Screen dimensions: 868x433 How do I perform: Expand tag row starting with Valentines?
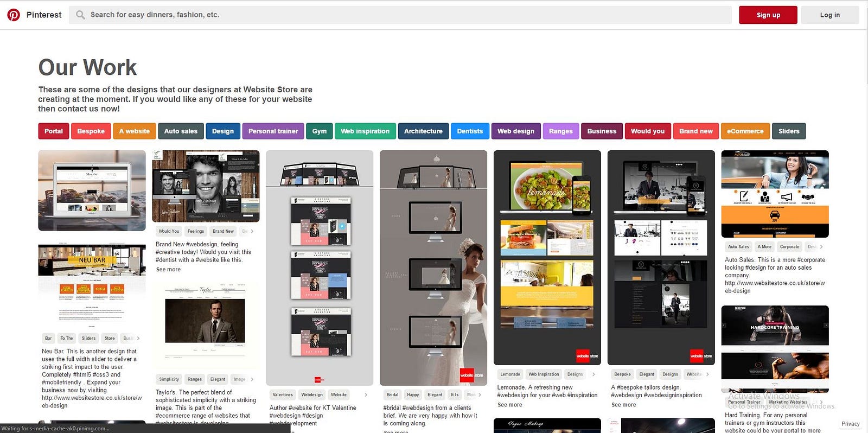(x=366, y=394)
